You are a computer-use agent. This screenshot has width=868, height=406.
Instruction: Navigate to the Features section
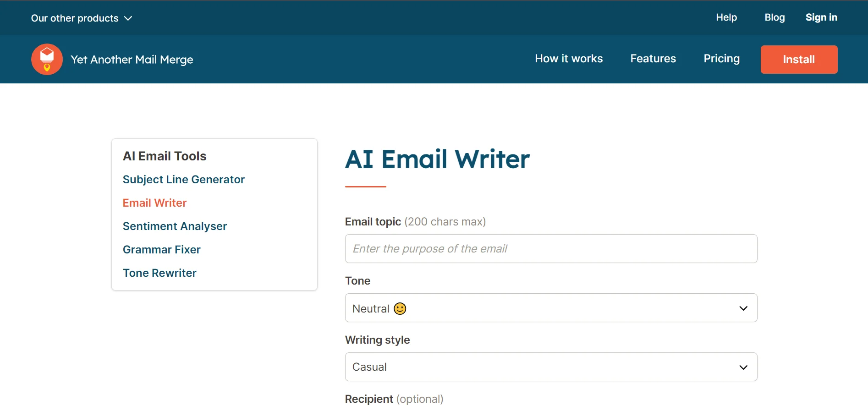click(x=653, y=59)
